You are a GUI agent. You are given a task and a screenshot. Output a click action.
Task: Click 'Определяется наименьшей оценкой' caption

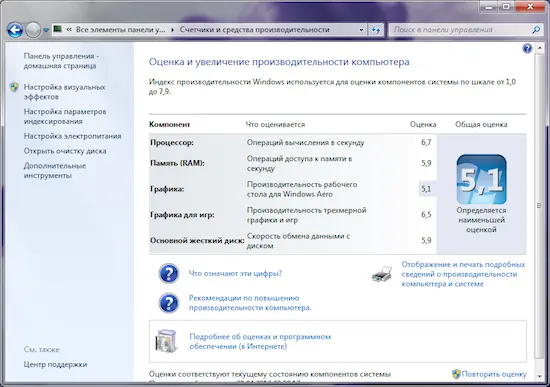pos(481,220)
